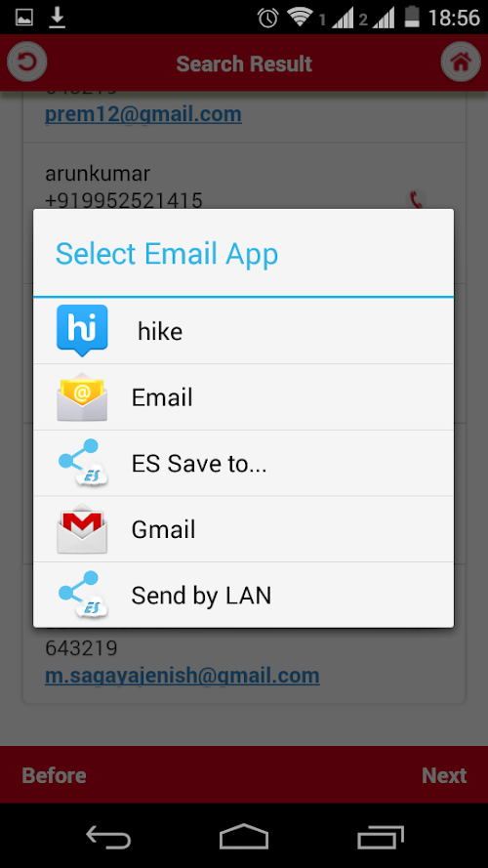The height and width of the screenshot is (868, 488).
Task: Choose Email from the app list
Action: pyautogui.click(x=243, y=397)
